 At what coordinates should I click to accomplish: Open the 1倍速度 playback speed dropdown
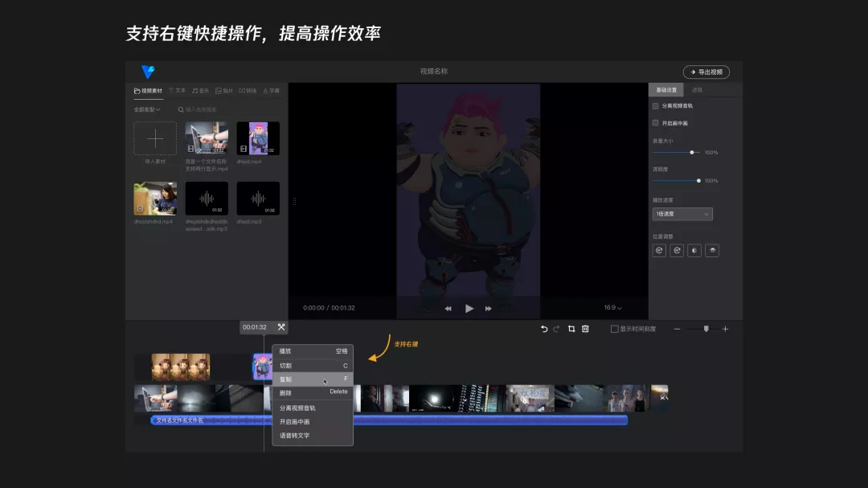point(682,214)
